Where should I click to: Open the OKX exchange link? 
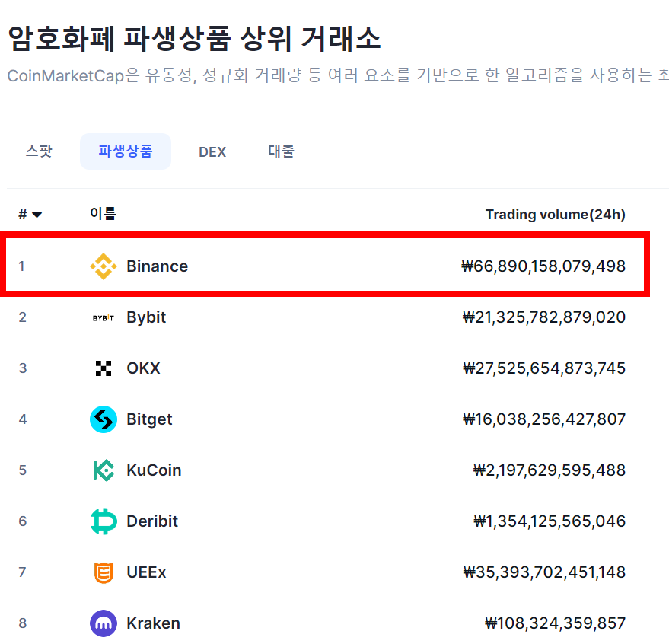tap(143, 368)
